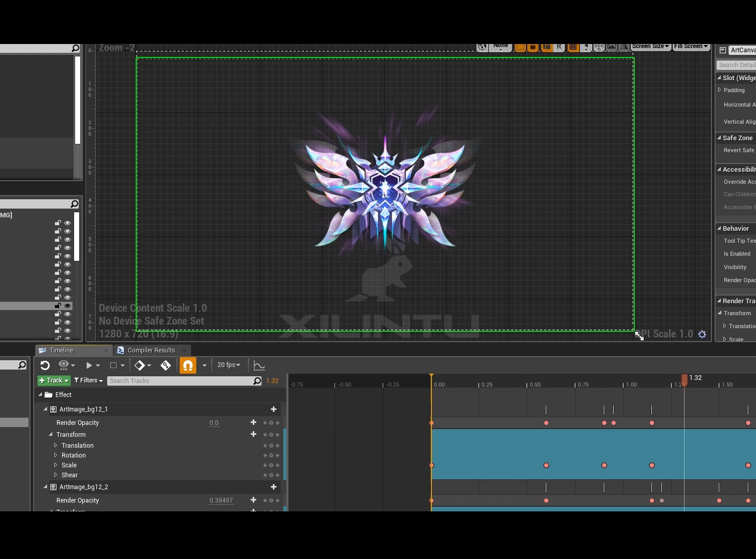Click the flip orientation icon in designer toolbar
The image size is (756, 559).
624,47
